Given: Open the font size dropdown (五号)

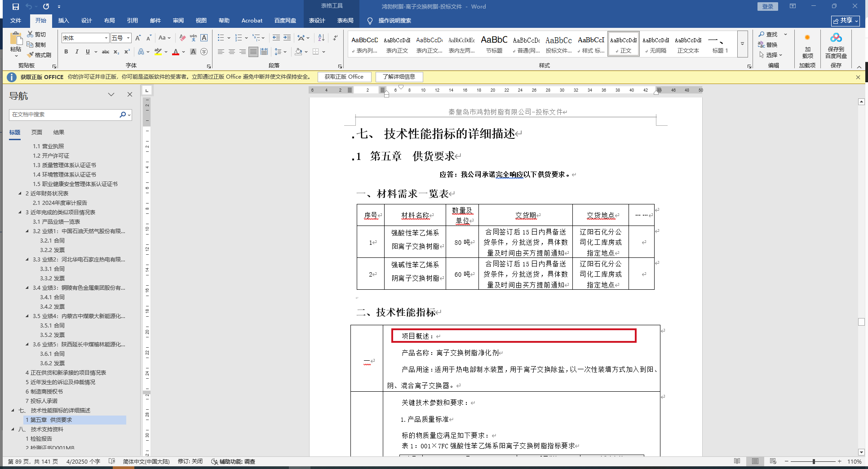Looking at the screenshot, I should tap(128, 38).
